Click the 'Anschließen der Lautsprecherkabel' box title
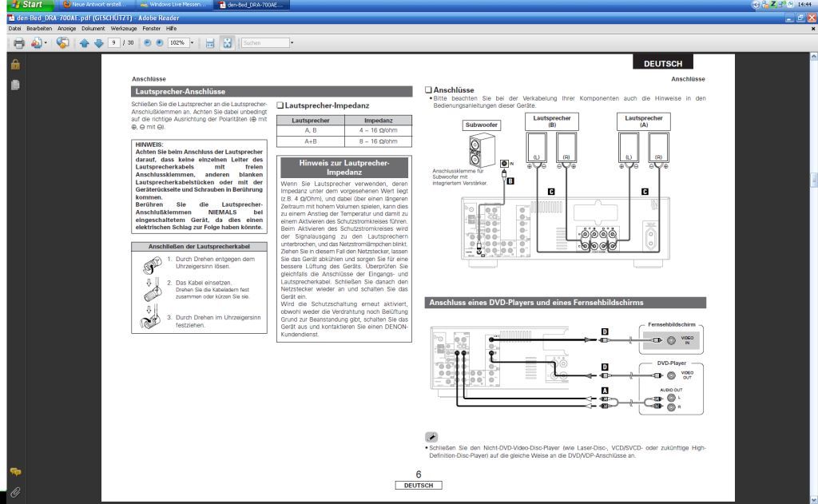The image size is (818, 504). 199,246
